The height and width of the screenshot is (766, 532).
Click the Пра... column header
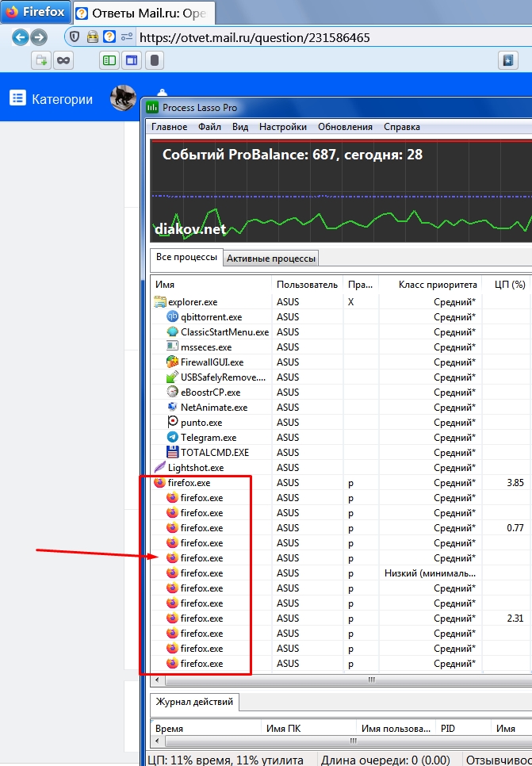361,285
